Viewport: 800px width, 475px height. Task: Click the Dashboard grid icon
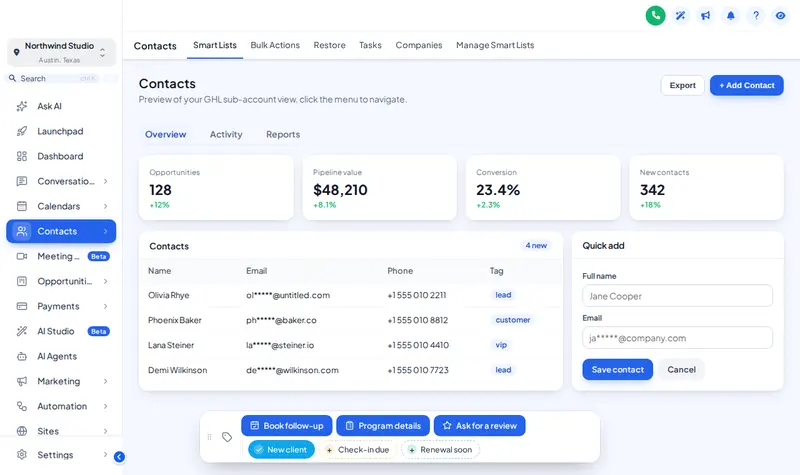pyautogui.click(x=21, y=156)
